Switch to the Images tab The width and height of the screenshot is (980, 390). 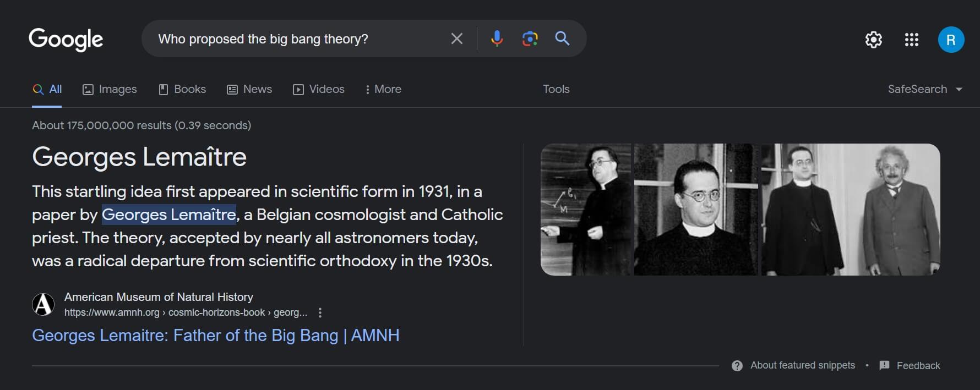(x=110, y=89)
